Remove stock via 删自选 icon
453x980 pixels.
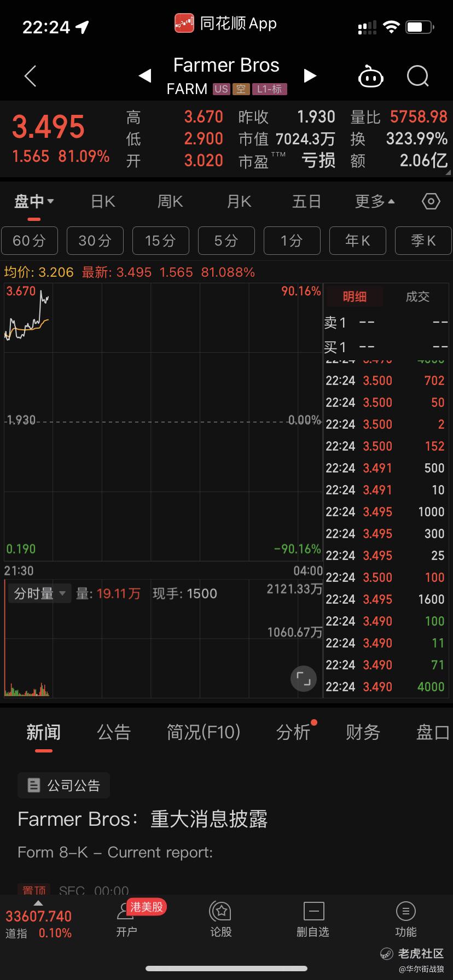coord(313,919)
